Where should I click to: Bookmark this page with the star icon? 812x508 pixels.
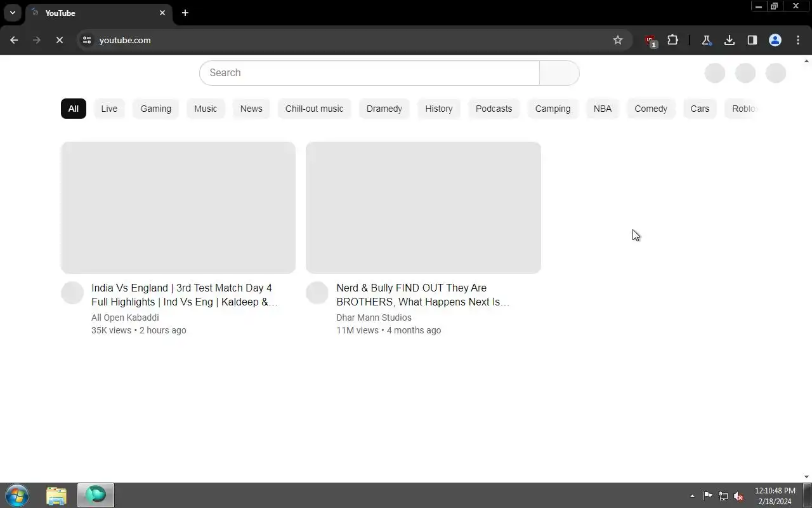pyautogui.click(x=618, y=40)
